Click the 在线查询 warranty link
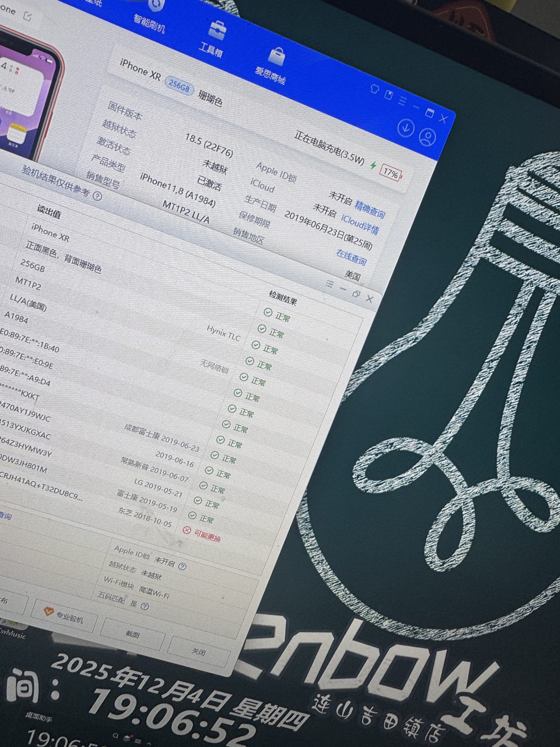The image size is (560, 747). pyautogui.click(x=351, y=257)
